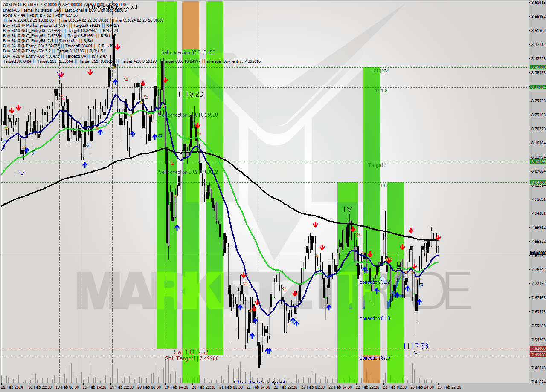Select the red 7.52000 price tag
This screenshot has height=392, width=546.
coord(537,348)
